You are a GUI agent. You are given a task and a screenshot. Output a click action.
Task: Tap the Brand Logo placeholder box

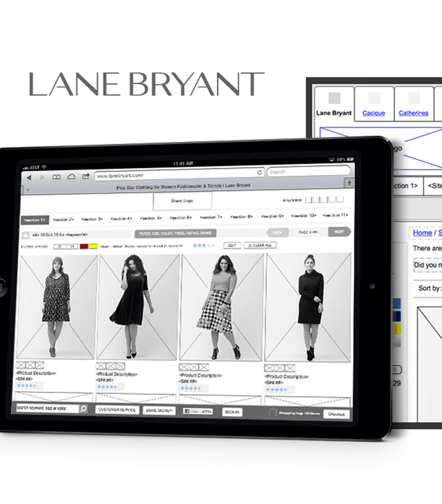182,201
